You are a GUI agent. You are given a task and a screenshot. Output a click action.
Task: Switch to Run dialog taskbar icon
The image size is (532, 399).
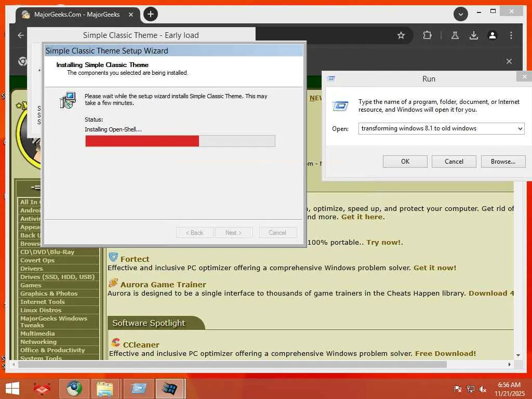138,389
